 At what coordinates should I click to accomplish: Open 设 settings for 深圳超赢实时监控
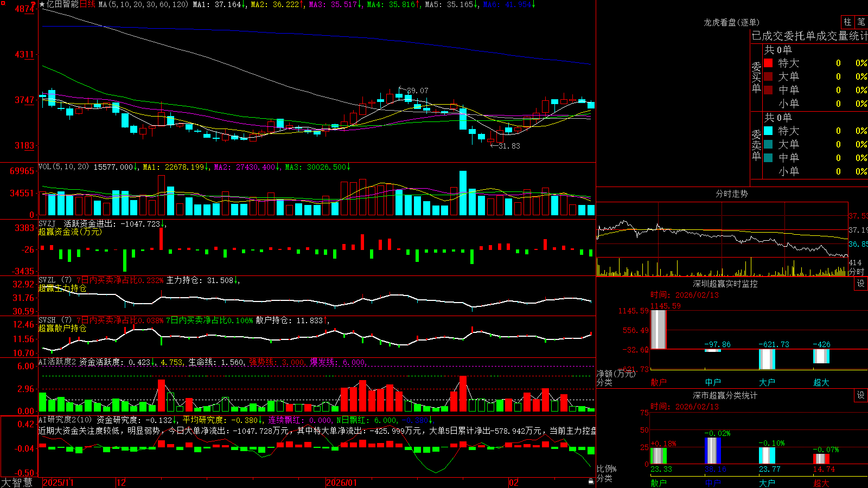pyautogui.click(x=861, y=284)
